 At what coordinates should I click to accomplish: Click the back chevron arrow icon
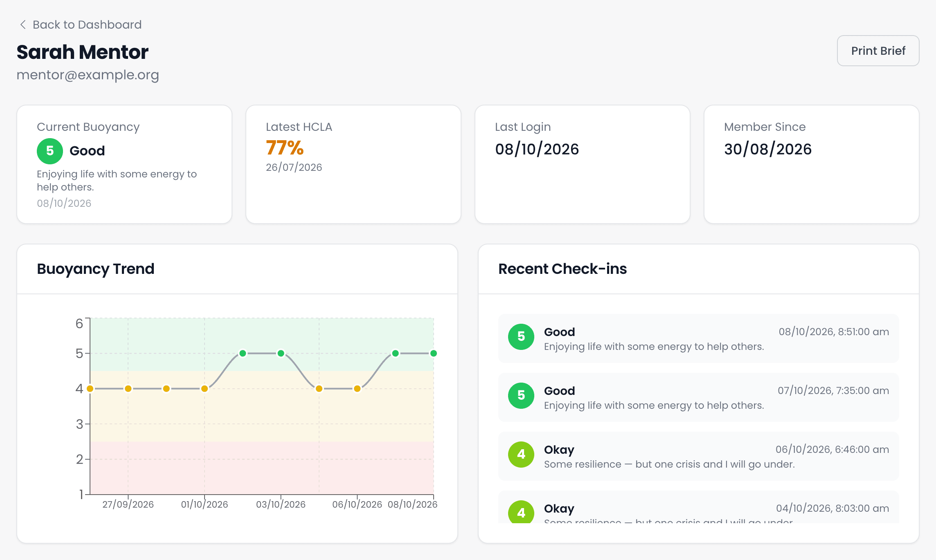click(x=23, y=25)
